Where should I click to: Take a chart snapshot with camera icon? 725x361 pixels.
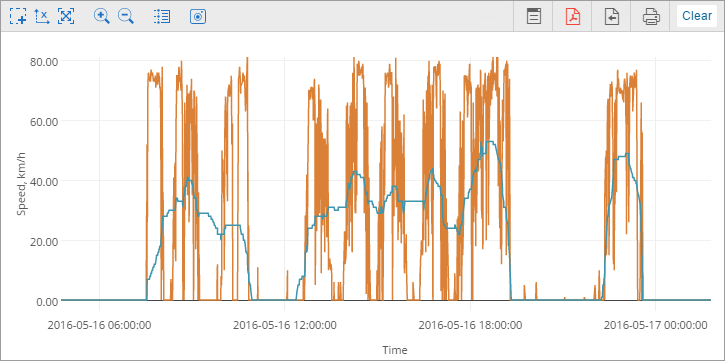point(198,16)
